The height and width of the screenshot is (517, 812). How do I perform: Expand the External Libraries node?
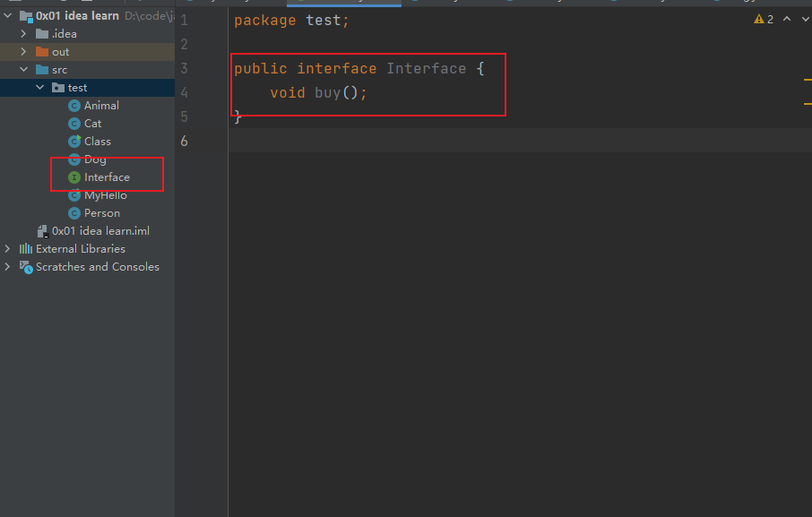[x=8, y=249]
